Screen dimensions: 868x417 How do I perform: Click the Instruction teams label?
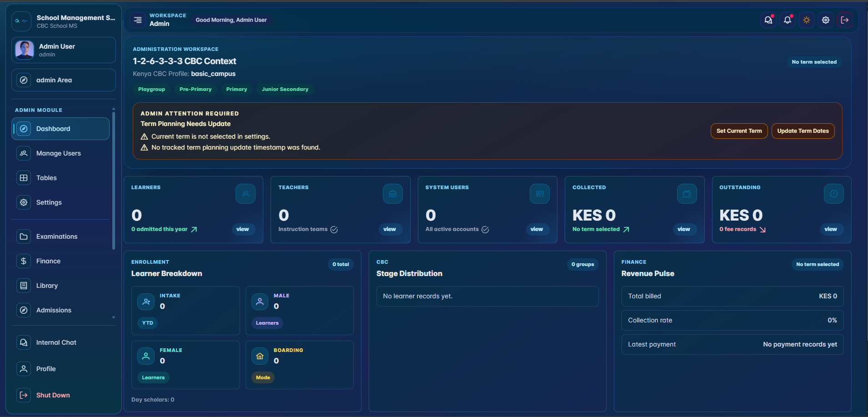(x=303, y=229)
